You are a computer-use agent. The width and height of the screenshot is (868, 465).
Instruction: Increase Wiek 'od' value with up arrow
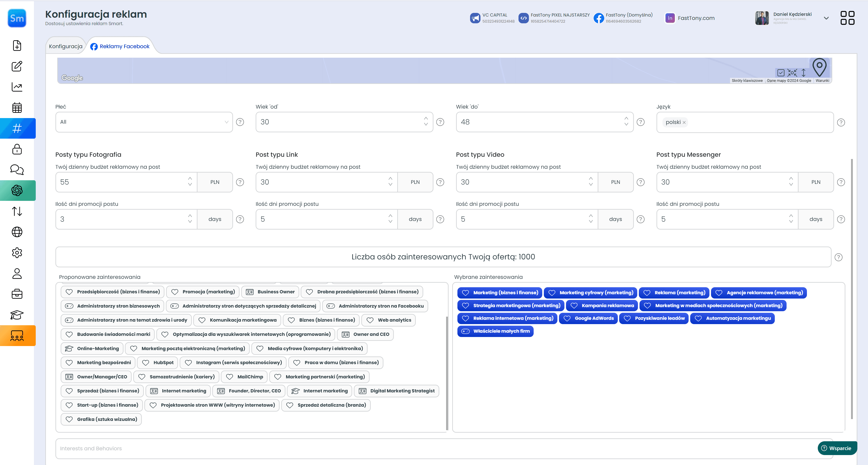pos(426,118)
